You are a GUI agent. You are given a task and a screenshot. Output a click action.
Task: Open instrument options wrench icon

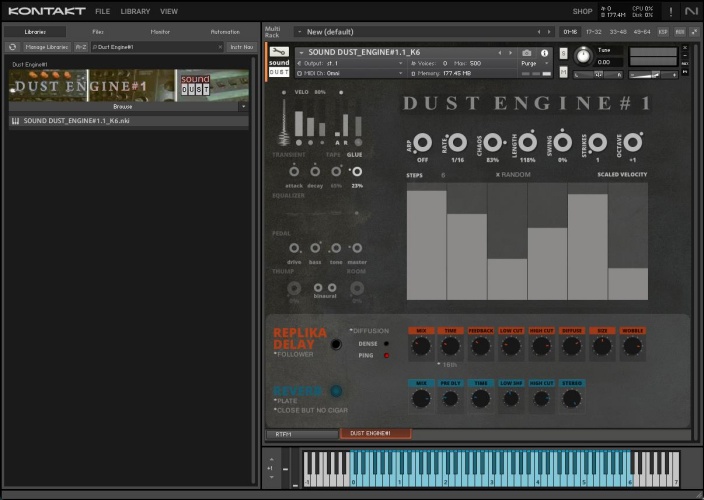coord(280,52)
